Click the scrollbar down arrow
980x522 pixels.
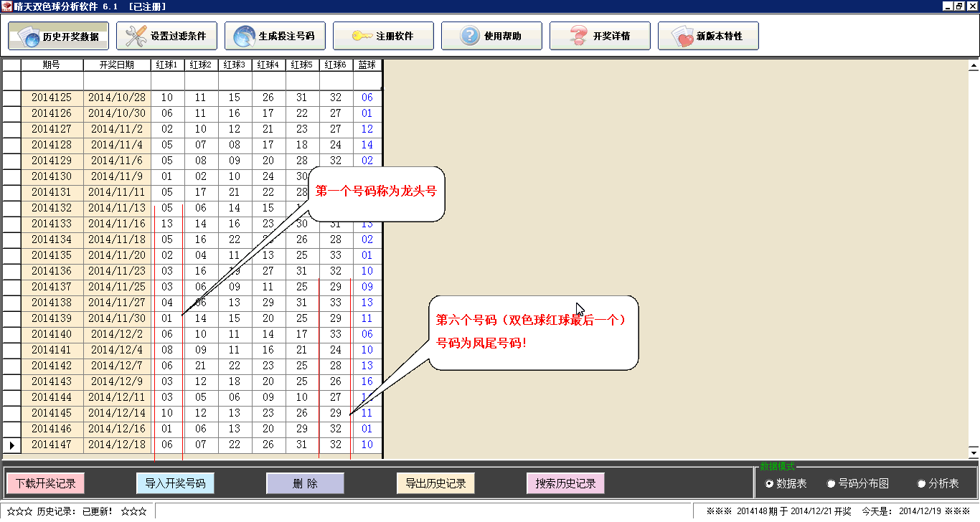(x=974, y=452)
